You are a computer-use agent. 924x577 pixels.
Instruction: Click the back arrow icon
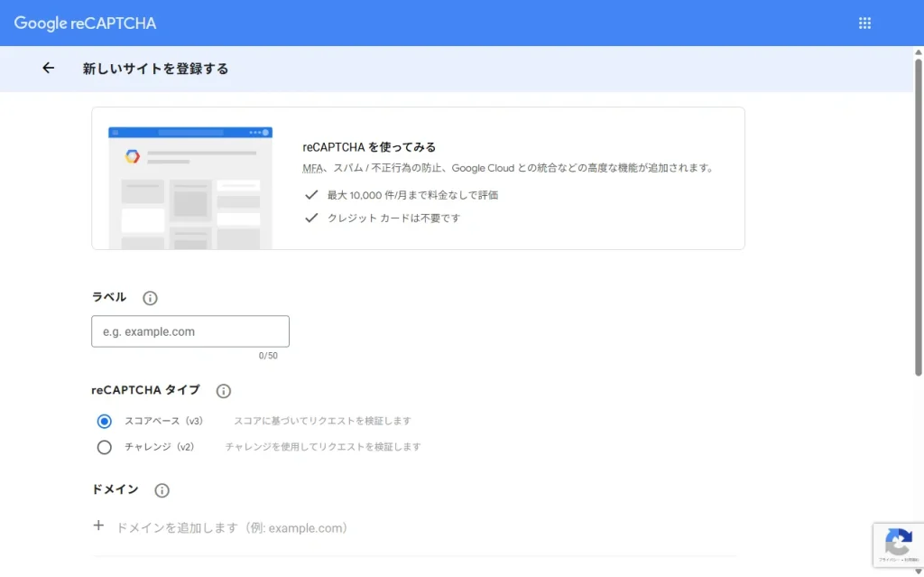click(x=49, y=68)
